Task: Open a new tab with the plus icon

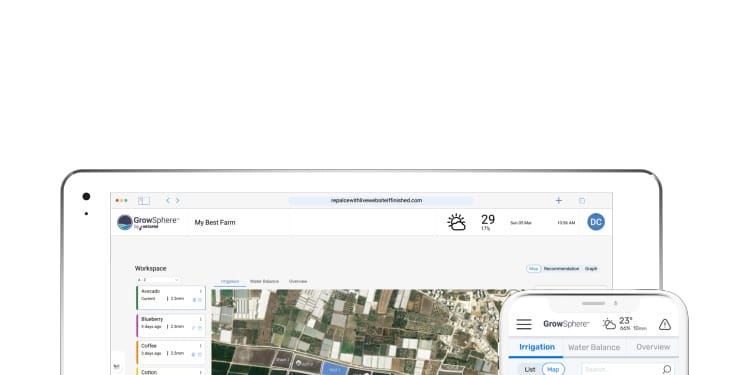Action: click(558, 201)
